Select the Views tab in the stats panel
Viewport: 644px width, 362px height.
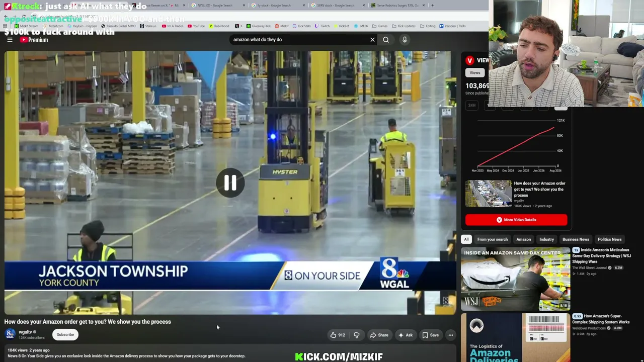tap(475, 73)
